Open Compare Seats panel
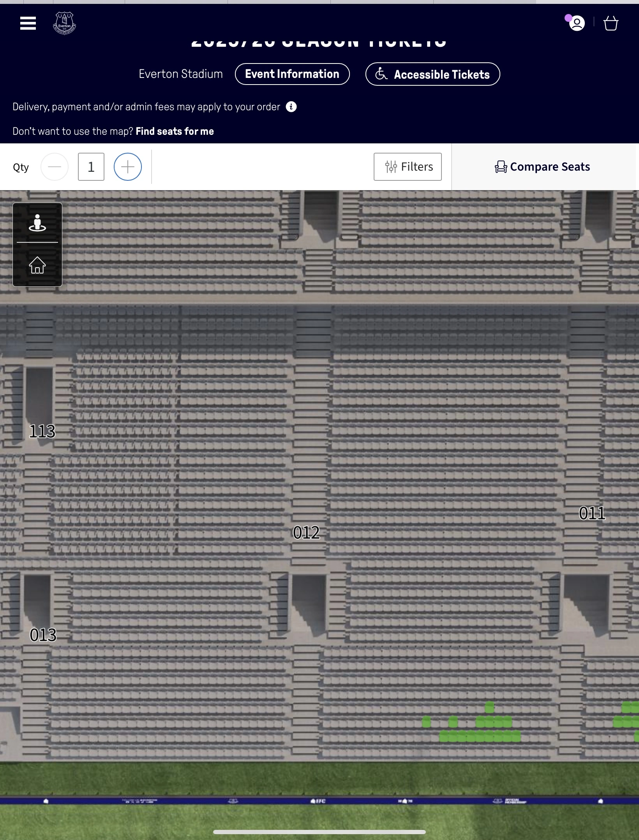The image size is (639, 840). [x=542, y=167]
